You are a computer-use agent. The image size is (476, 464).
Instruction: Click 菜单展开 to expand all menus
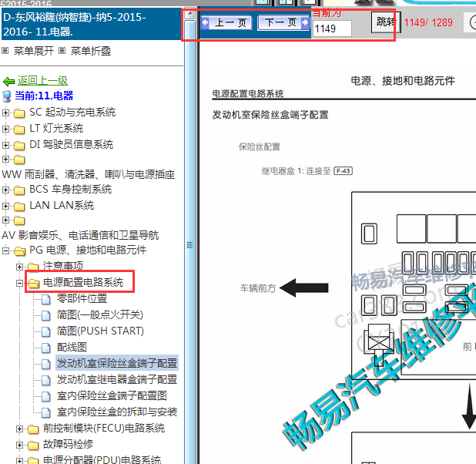[x=34, y=51]
